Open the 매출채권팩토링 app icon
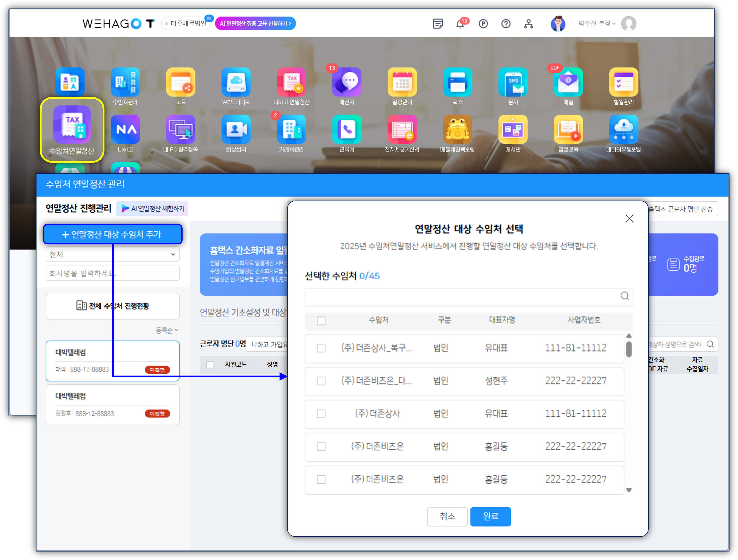 [x=457, y=129]
